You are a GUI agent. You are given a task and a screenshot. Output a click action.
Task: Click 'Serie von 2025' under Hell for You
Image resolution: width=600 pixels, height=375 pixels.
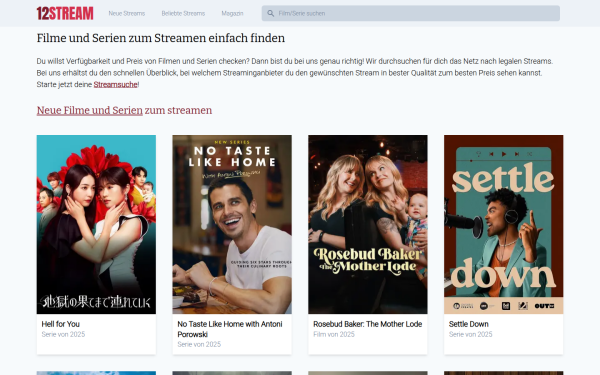click(x=64, y=334)
